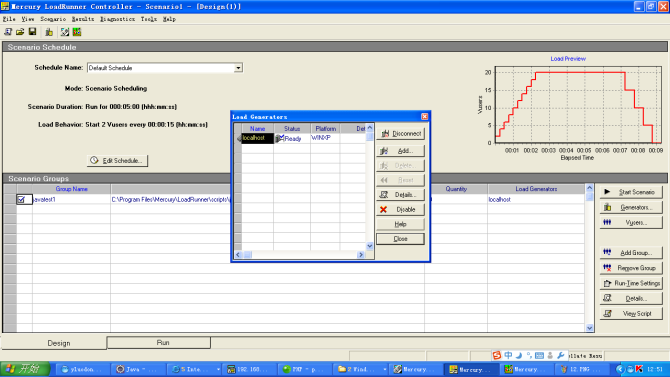Image resolution: width=670 pixels, height=377 pixels.
Task: Click the Windows 开始 Start button
Action: point(25,369)
